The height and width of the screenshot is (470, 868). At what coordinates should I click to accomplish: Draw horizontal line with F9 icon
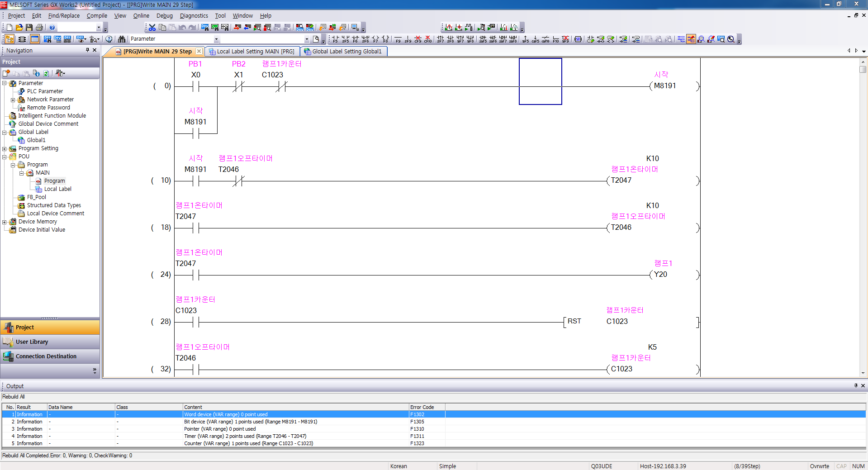click(398, 39)
